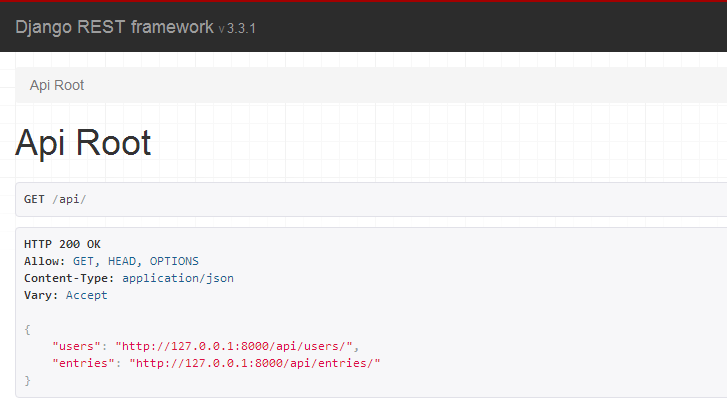727x405 pixels.
Task: Open the http://127.0.0.1:8000/api/entries/ link
Action: pos(255,363)
